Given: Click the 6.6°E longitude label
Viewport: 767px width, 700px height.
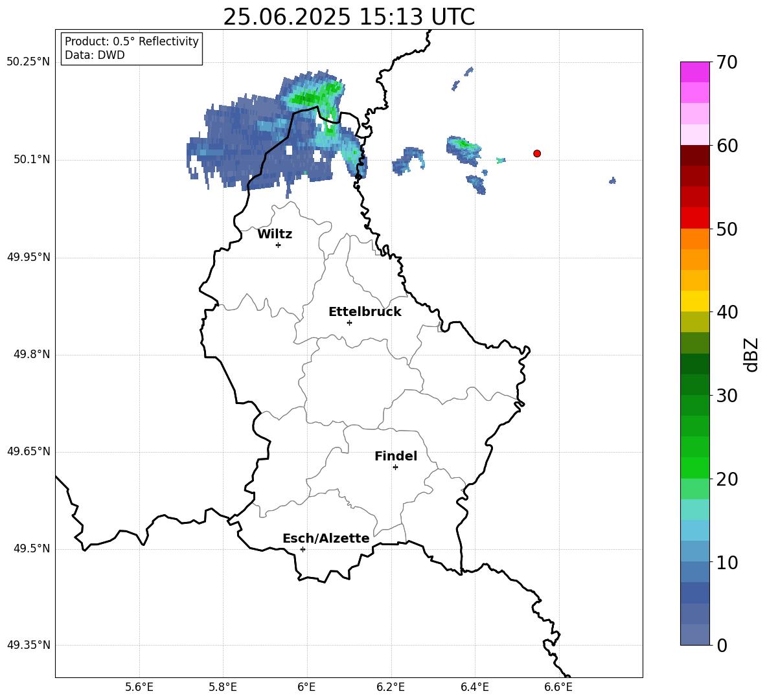Looking at the screenshot, I should click(558, 687).
